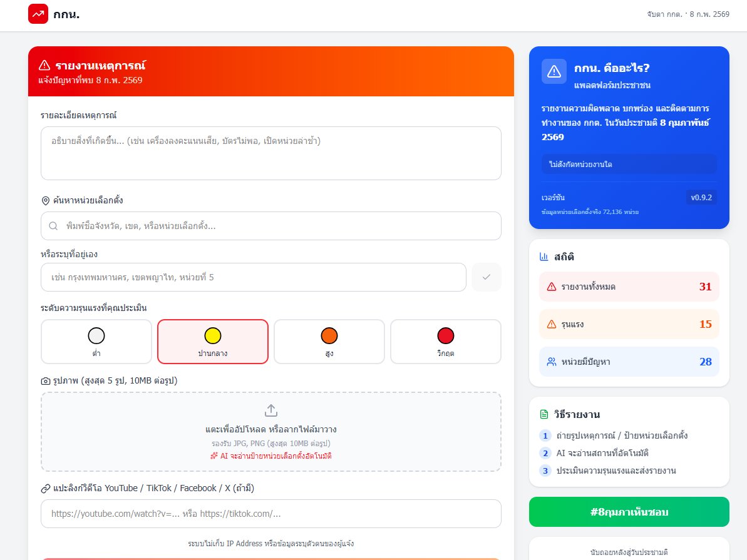Screen dimensions: 747x560
Task: Click the orange triangle icon in รุนแรง row
Action: coord(552,324)
